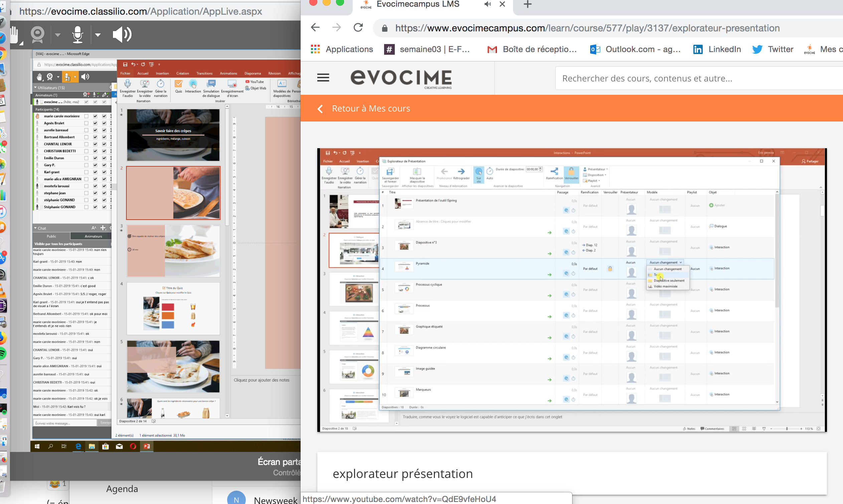
Task: Click chat font size AA icon
Action: coord(94,228)
